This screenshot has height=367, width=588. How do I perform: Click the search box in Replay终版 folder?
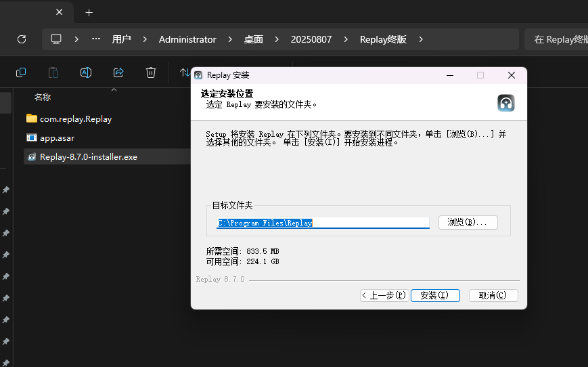point(556,39)
